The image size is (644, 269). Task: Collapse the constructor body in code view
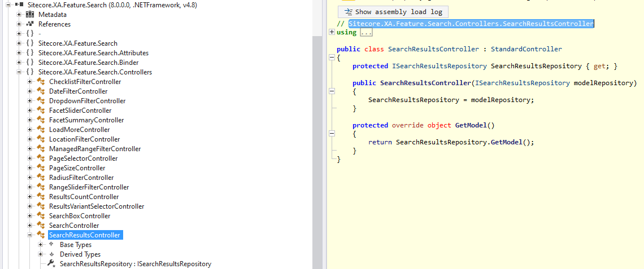click(332, 91)
